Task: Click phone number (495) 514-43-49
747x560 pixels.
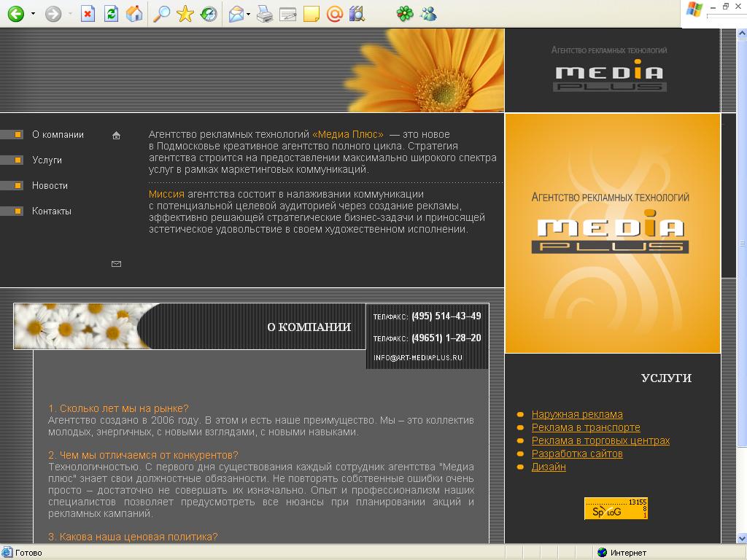Action: point(446,316)
